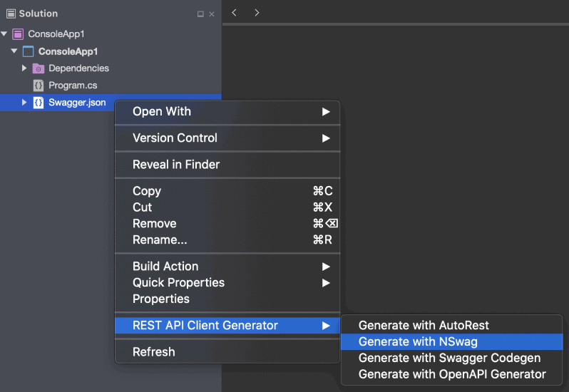The width and height of the screenshot is (569, 392).
Task: Select Generate with OpenAPI Generator
Action: click(x=452, y=374)
